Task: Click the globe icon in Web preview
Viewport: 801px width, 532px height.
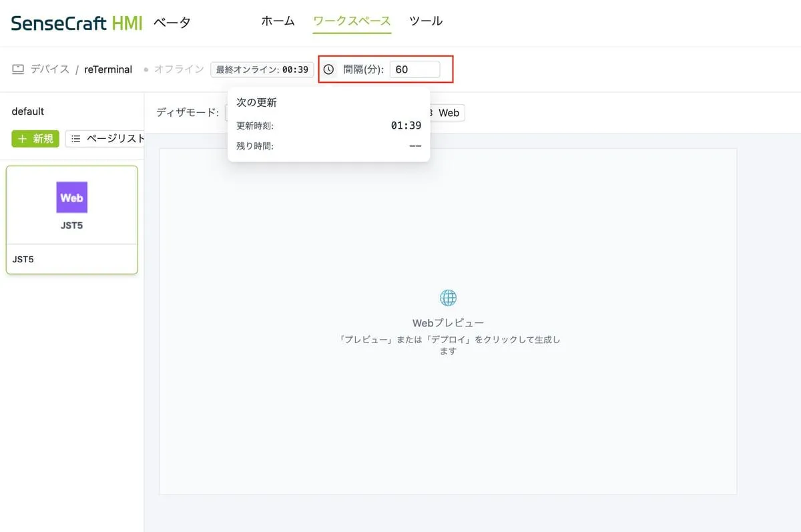Action: (x=448, y=298)
